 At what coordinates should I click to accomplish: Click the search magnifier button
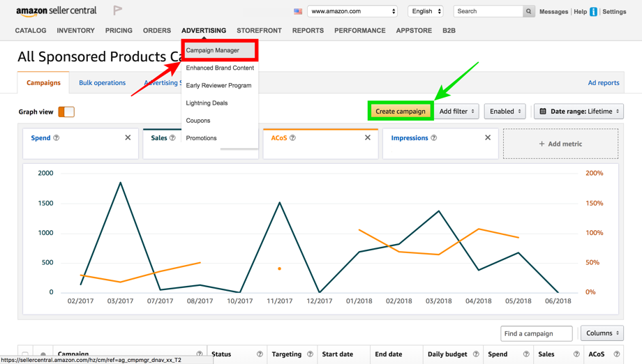pyautogui.click(x=528, y=11)
